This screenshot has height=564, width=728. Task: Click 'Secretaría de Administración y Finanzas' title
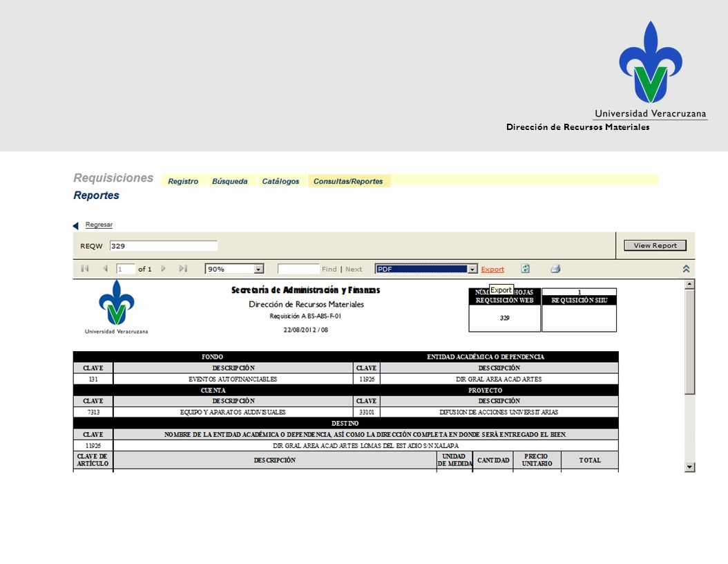coord(305,290)
